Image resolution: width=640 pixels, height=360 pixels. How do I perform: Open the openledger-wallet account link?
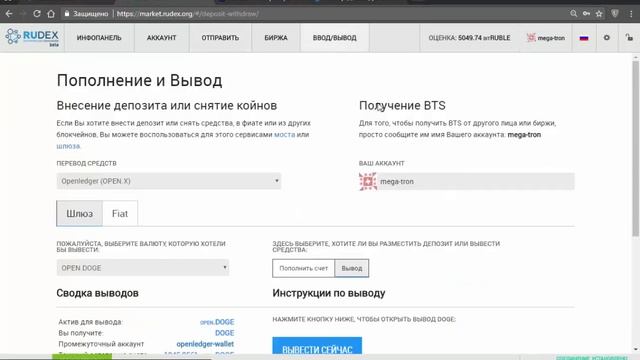205,344
